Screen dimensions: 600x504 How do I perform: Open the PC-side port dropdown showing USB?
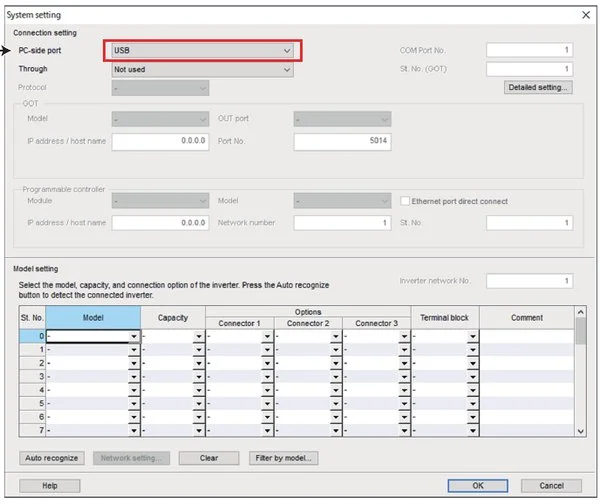[202, 50]
